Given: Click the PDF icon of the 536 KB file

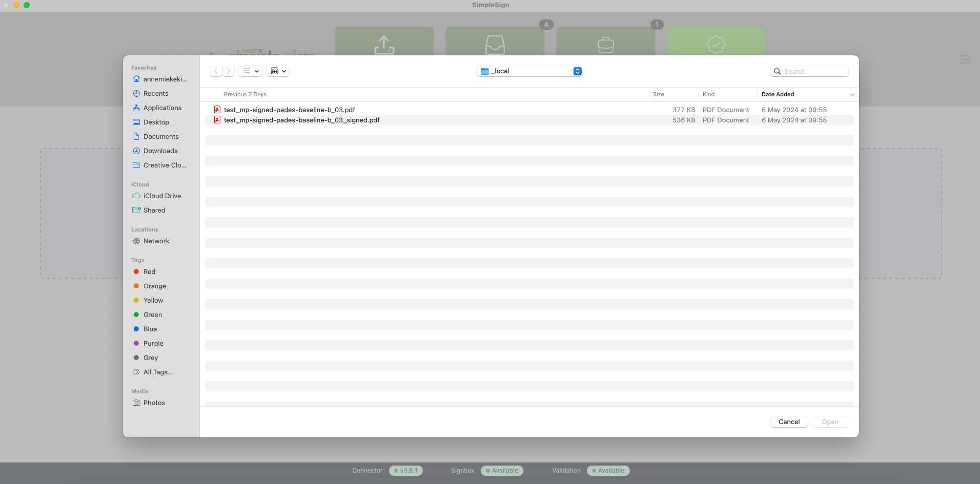Looking at the screenshot, I should [x=217, y=120].
